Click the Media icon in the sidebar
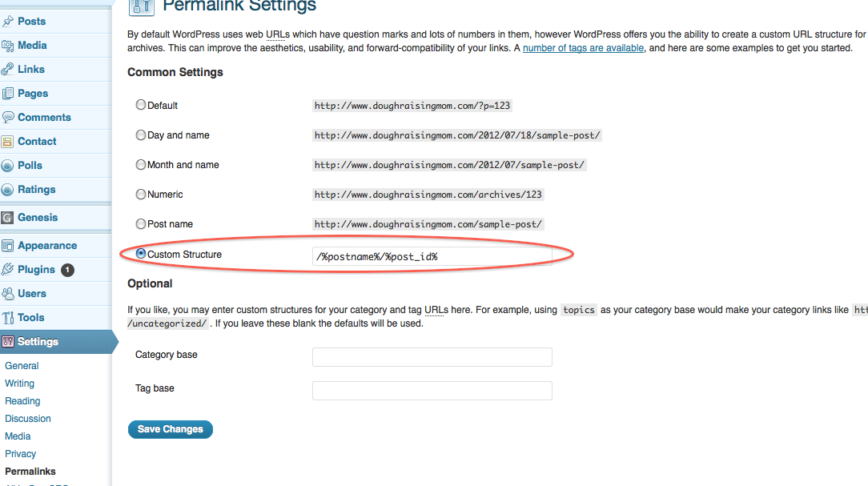The image size is (868, 486). pyautogui.click(x=8, y=46)
